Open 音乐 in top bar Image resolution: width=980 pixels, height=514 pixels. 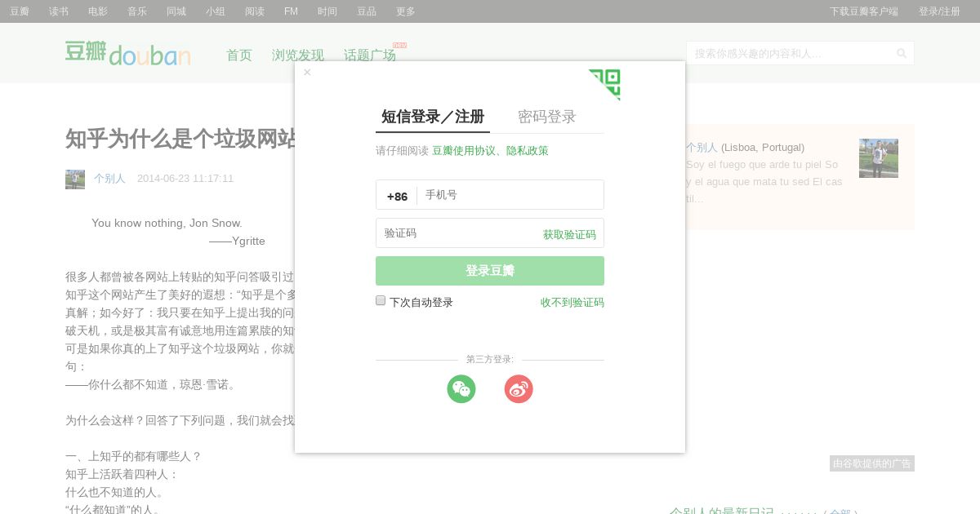tap(137, 11)
